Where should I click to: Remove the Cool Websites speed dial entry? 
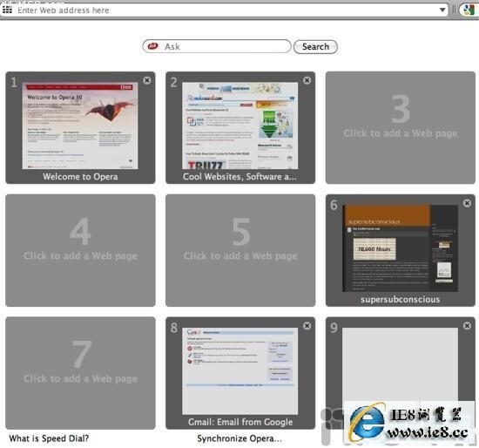pos(307,80)
